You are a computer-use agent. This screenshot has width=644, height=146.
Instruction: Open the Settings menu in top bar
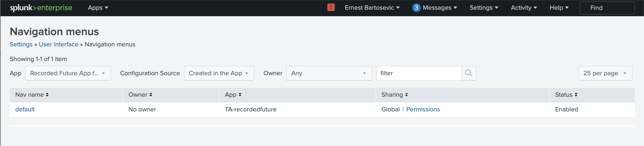coord(484,8)
